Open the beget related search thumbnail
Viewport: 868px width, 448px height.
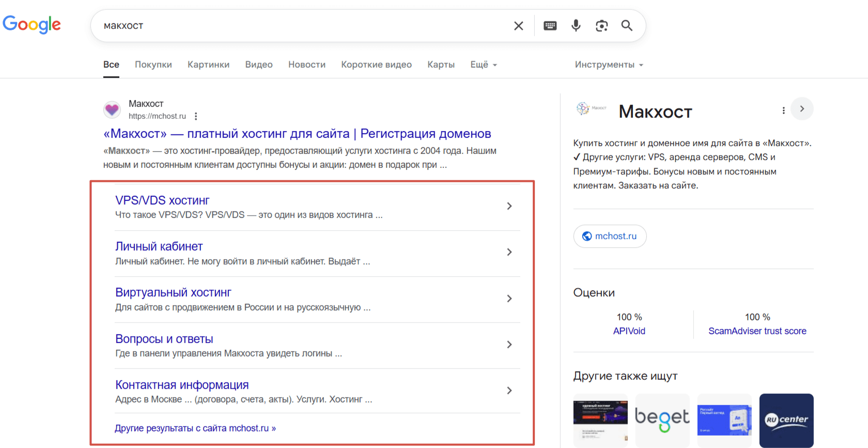(x=662, y=420)
